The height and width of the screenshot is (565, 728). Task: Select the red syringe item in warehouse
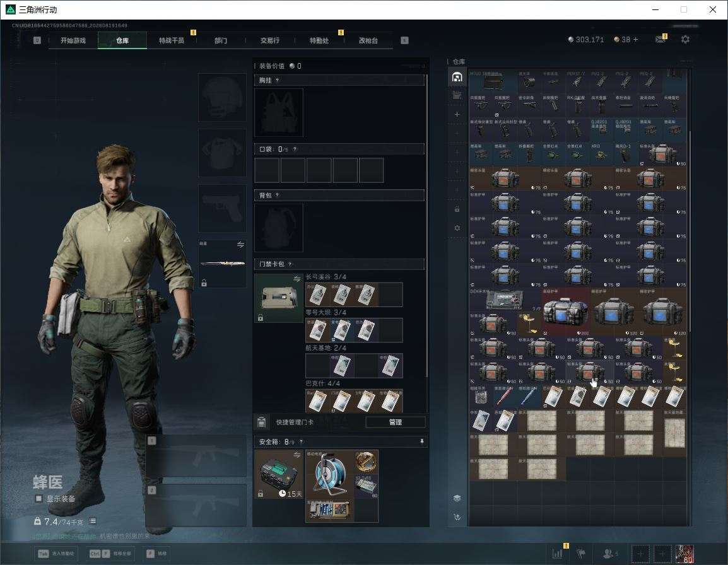pos(505,397)
